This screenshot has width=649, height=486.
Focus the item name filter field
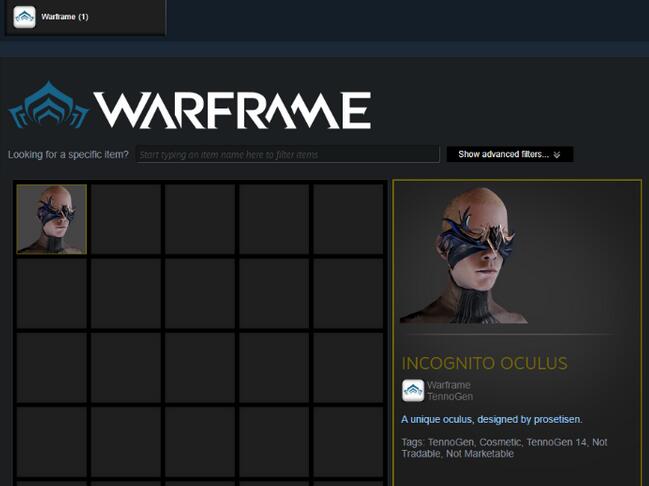(x=287, y=154)
